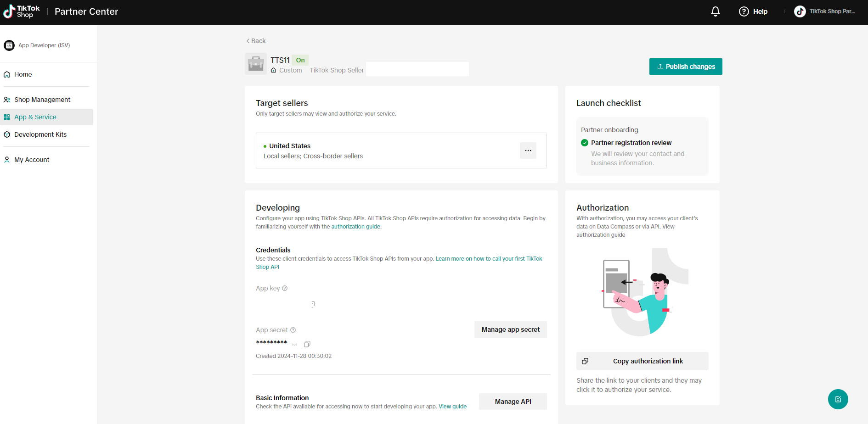Click the App secret help icon

(293, 330)
